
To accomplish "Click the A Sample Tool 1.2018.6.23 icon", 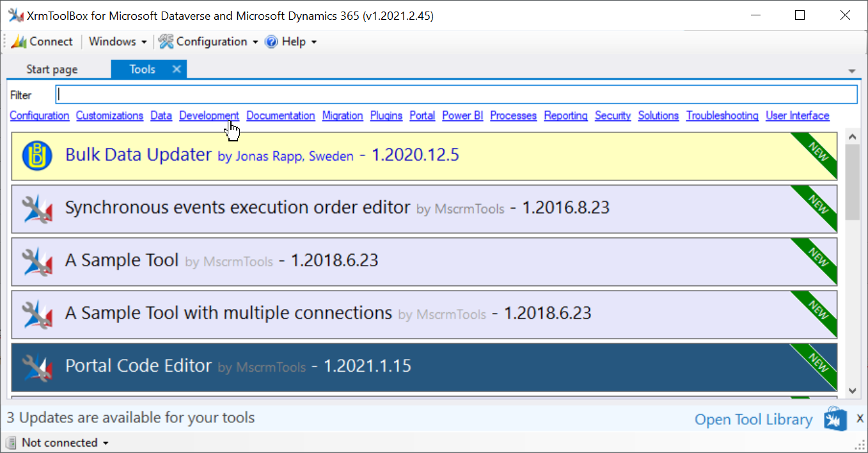I will tap(37, 262).
